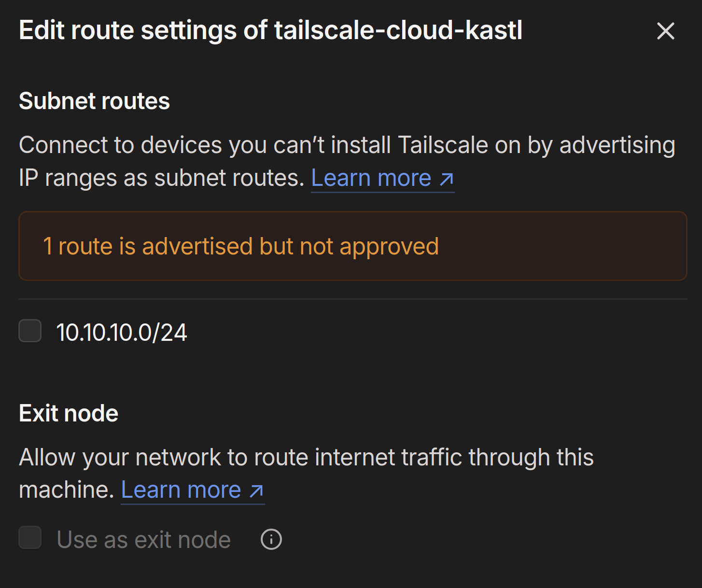702x588 pixels.
Task: Click the words IP ranges as subnet routes
Action: (x=161, y=178)
